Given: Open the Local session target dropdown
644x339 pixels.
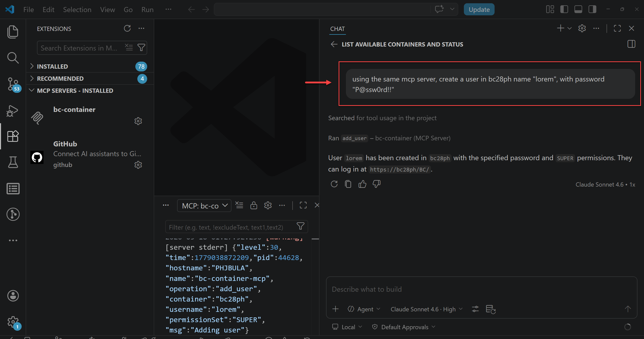Looking at the screenshot, I should point(347,327).
